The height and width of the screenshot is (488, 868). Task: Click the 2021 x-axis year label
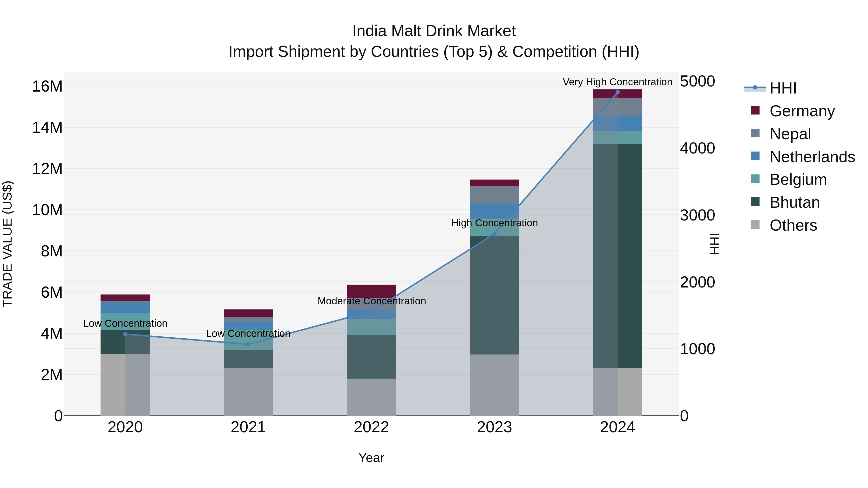pos(248,427)
